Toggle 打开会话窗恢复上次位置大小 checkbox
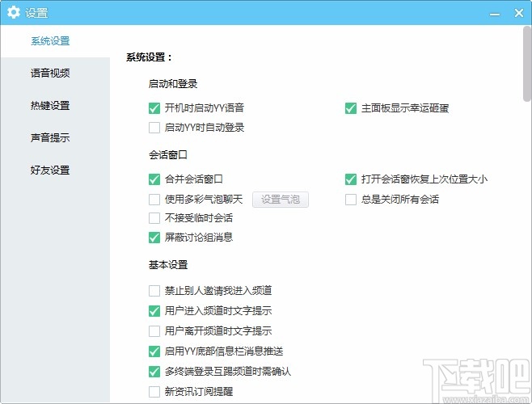532x404 pixels. click(x=351, y=179)
